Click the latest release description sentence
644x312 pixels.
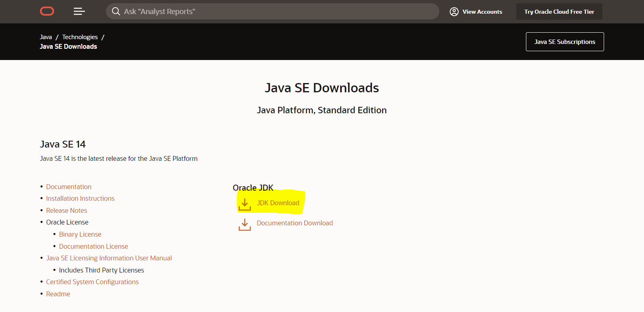(x=118, y=158)
